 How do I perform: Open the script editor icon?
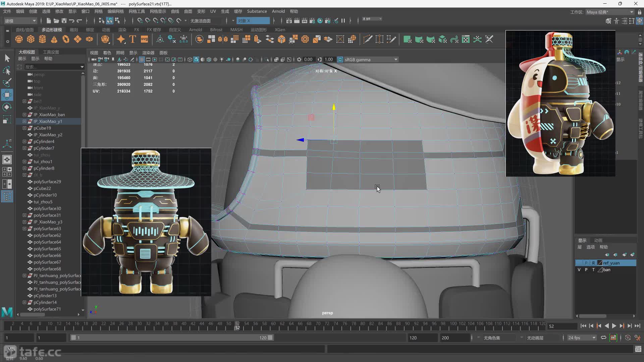(x=638, y=349)
